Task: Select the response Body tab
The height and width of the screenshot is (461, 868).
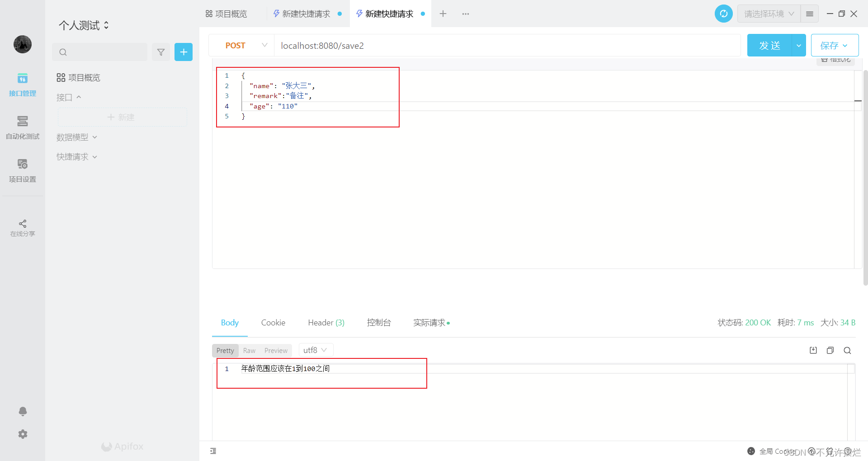Action: click(230, 323)
